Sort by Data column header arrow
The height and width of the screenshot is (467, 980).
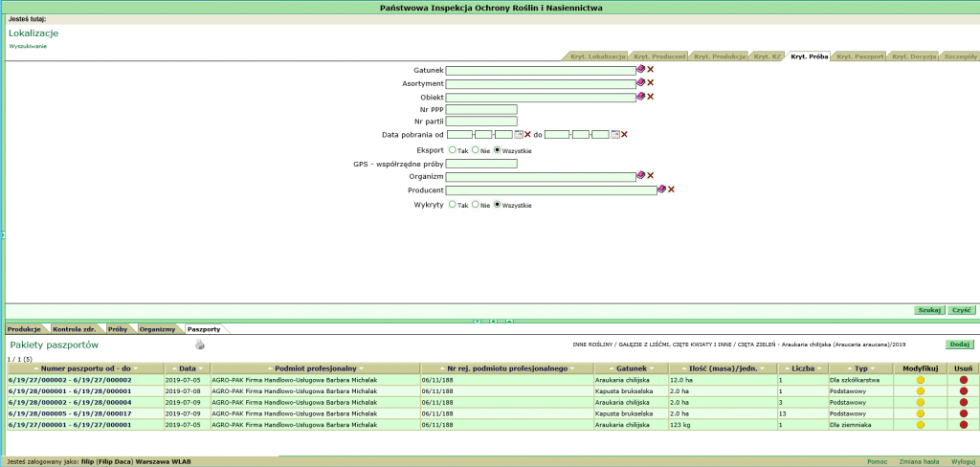click(x=173, y=368)
